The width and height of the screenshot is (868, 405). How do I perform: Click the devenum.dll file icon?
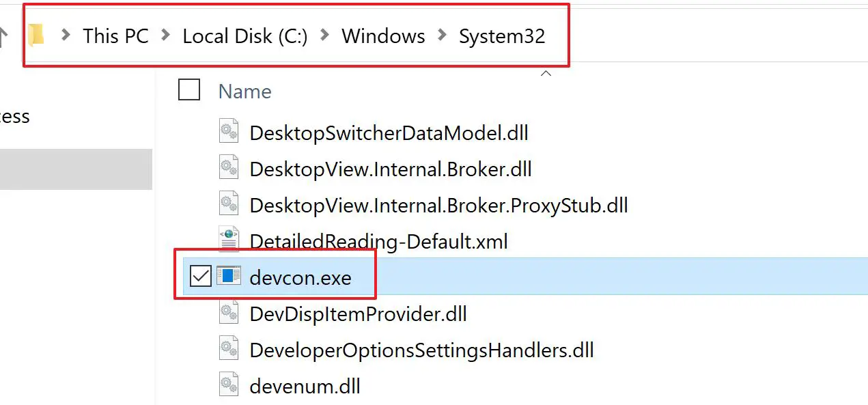[x=229, y=386]
